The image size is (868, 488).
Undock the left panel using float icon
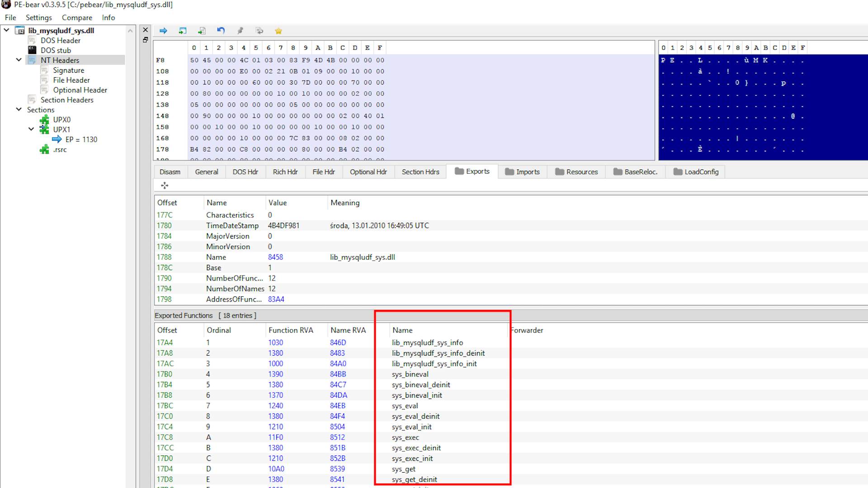point(146,40)
